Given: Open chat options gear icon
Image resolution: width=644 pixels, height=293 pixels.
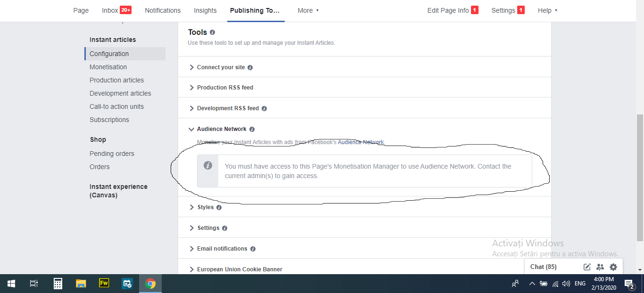Looking at the screenshot, I should (x=613, y=267).
